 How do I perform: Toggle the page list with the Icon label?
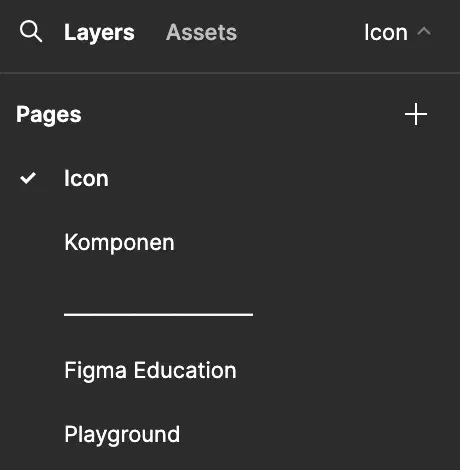click(386, 32)
